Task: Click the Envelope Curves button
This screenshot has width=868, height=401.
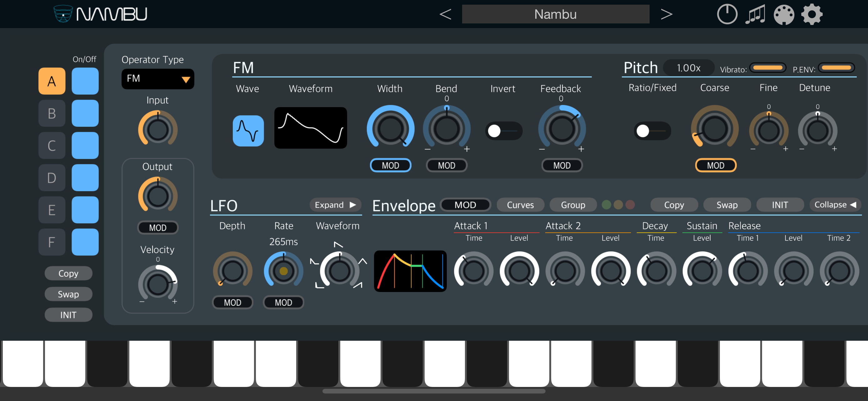Action: coord(520,205)
